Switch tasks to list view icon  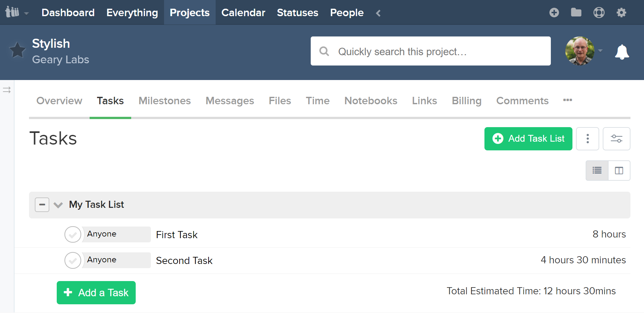(597, 170)
